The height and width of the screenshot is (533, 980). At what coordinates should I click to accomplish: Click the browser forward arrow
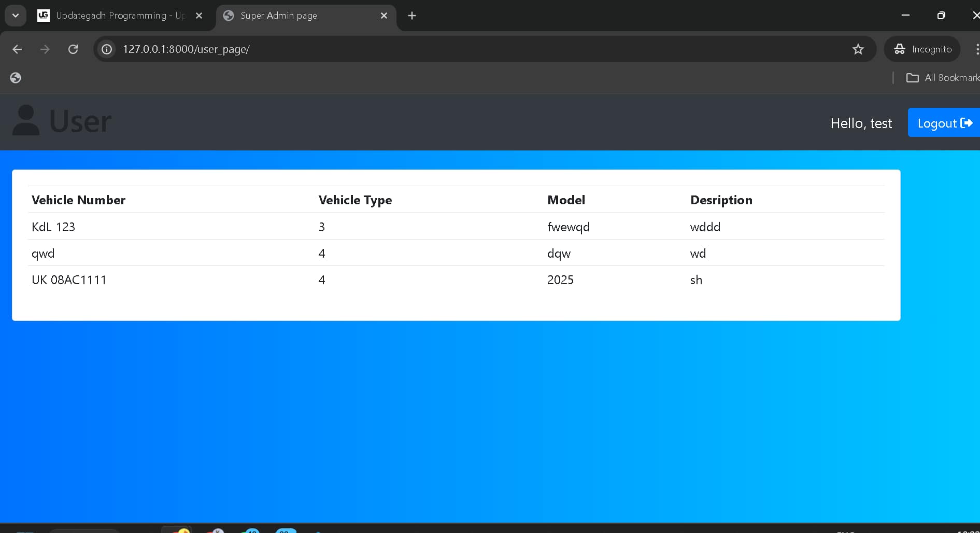[45, 49]
